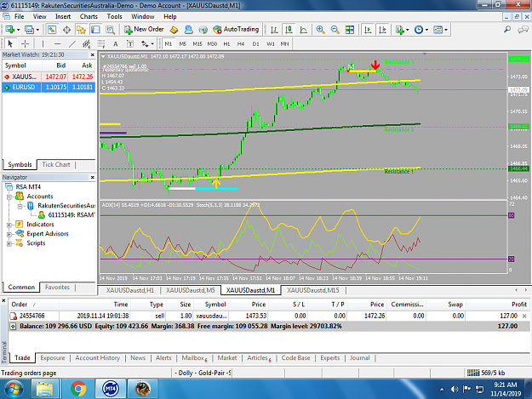Switch to M15 timeframe
The image size is (532, 399).
197,43
